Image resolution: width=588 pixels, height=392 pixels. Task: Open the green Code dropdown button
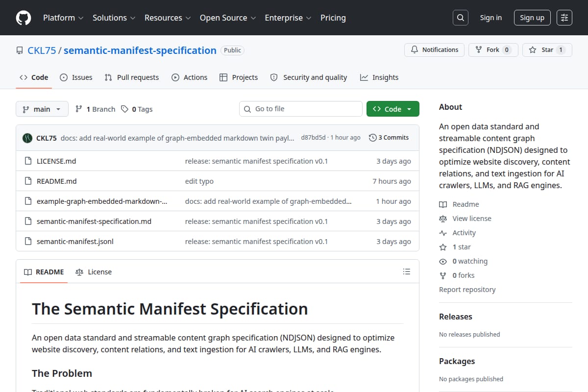tap(393, 109)
